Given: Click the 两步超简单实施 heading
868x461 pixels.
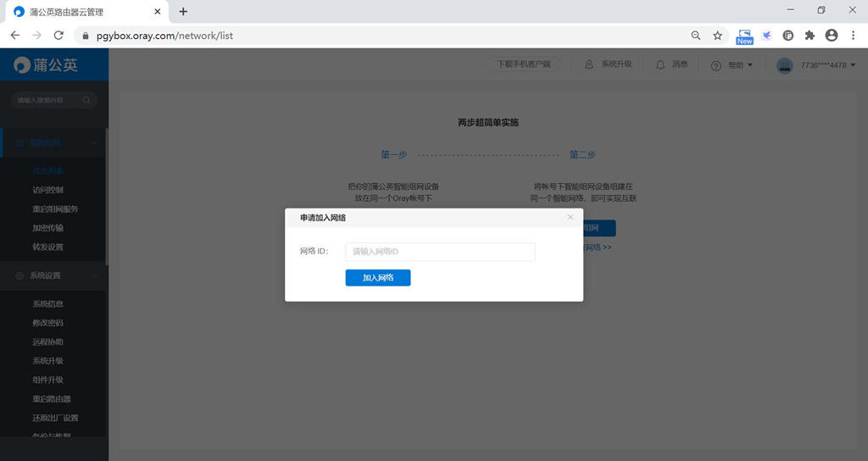Looking at the screenshot, I should pyautogui.click(x=488, y=122).
